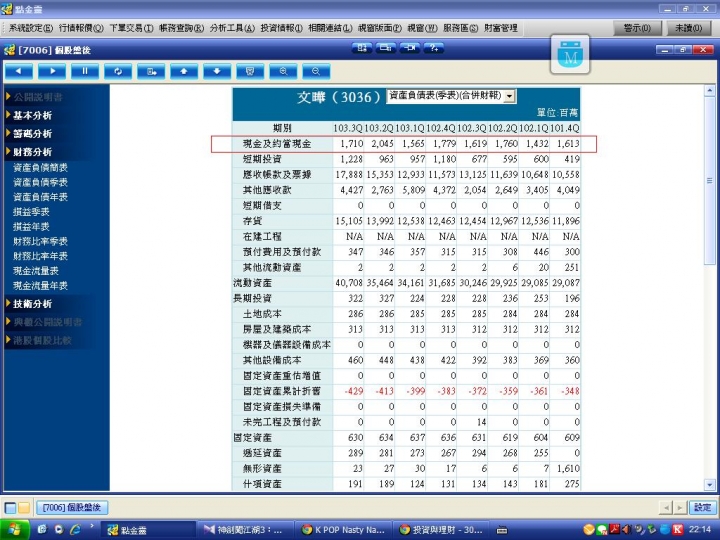Click the up arrow toolbar button
Viewport: 720px width, 540px height.
(x=184, y=72)
